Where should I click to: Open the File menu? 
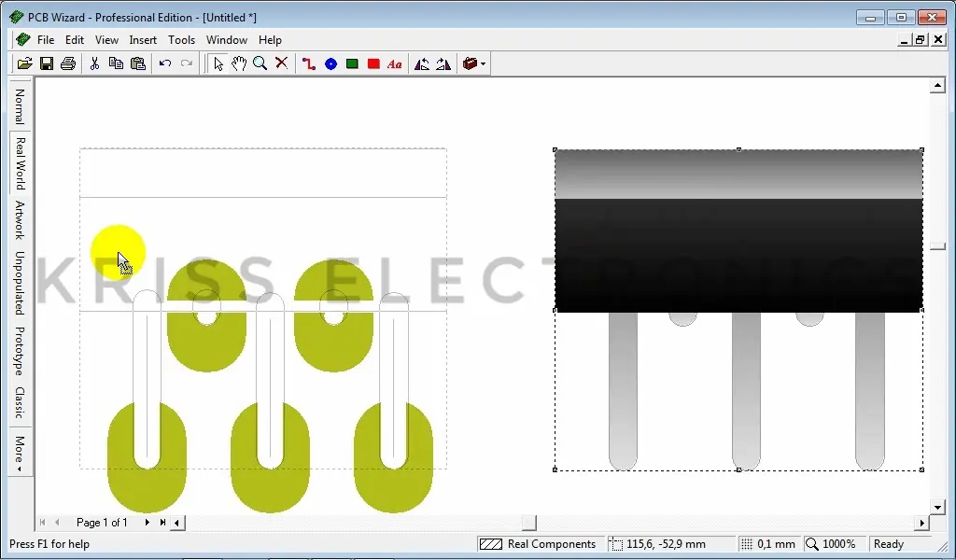[x=46, y=40]
